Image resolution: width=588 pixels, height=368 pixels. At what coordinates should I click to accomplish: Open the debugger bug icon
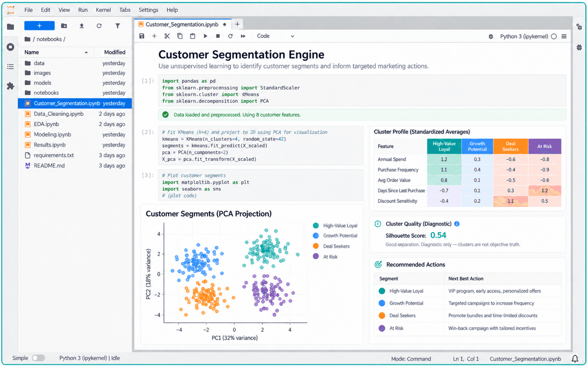coord(491,36)
